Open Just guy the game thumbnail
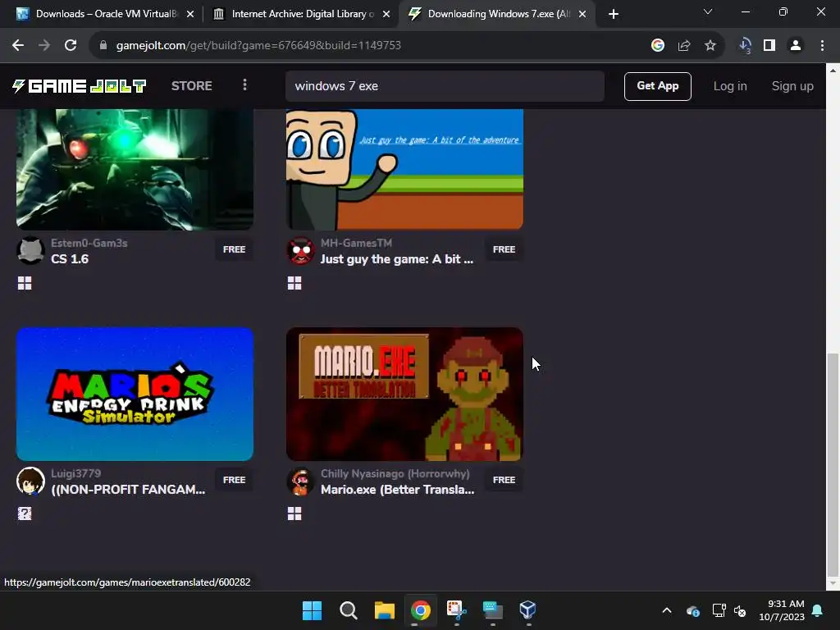The height and width of the screenshot is (630, 840). [404, 169]
